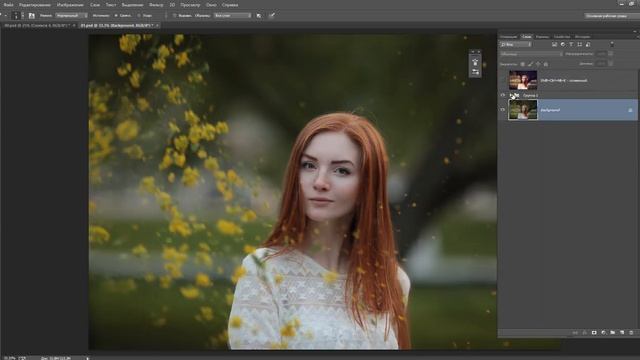The height and width of the screenshot is (360, 640).
Task: Filter layers by shape layers icon
Action: pyautogui.click(x=580, y=44)
